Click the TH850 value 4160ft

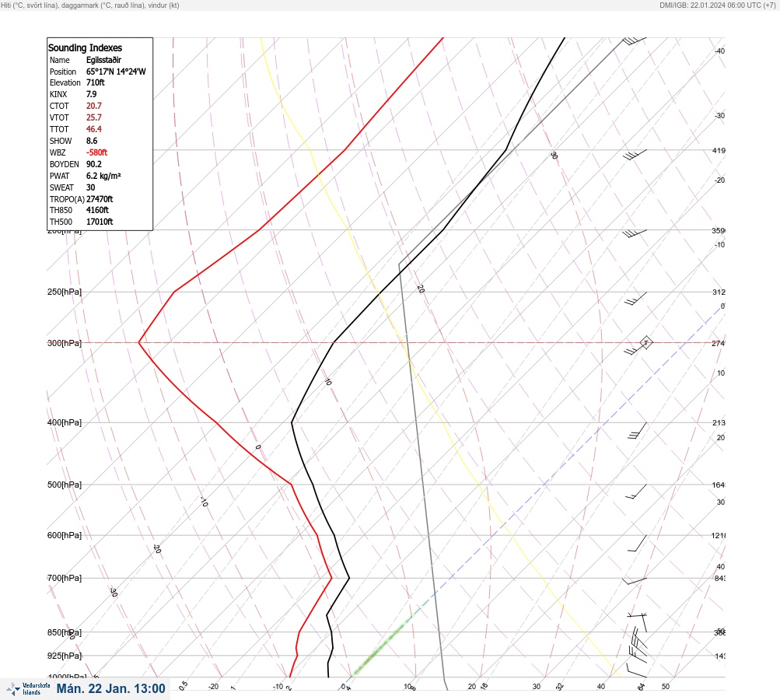pyautogui.click(x=97, y=210)
